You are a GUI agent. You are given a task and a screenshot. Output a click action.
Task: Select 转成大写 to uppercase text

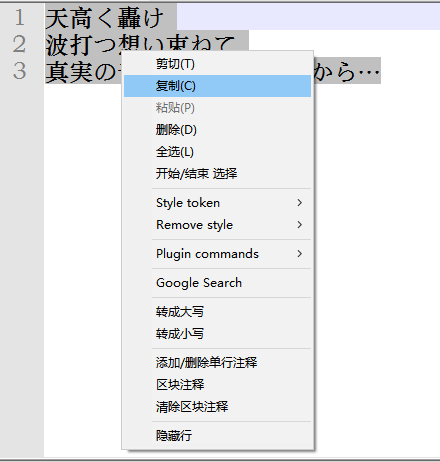click(x=217, y=312)
